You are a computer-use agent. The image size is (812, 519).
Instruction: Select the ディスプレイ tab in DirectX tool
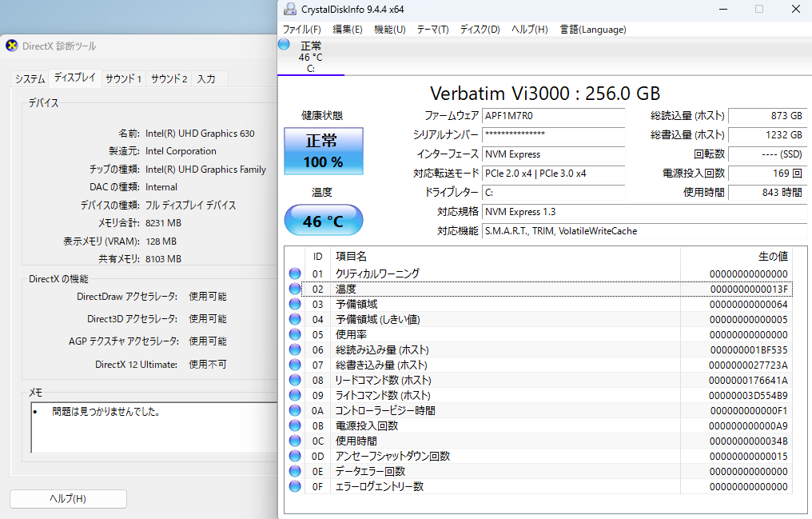click(x=74, y=78)
